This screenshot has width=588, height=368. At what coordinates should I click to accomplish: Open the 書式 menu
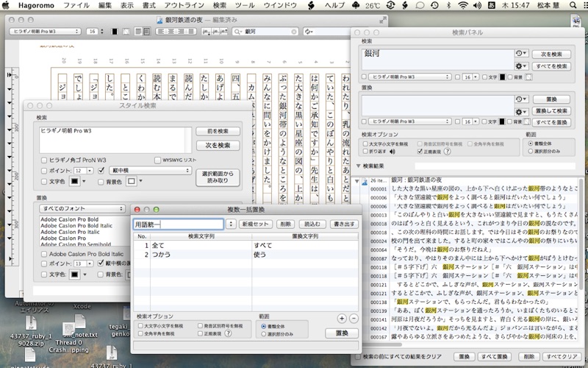click(149, 5)
